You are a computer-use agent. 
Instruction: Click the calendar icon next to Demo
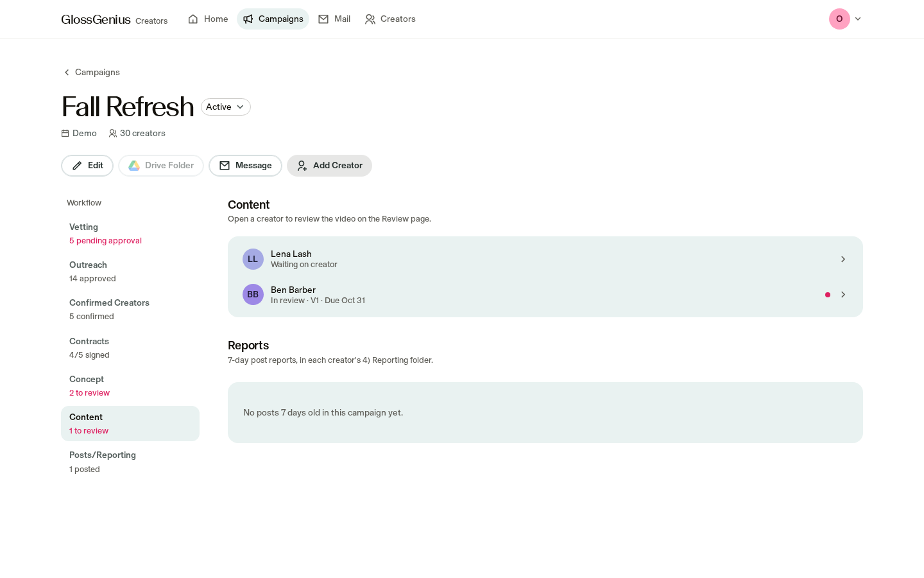tap(65, 134)
